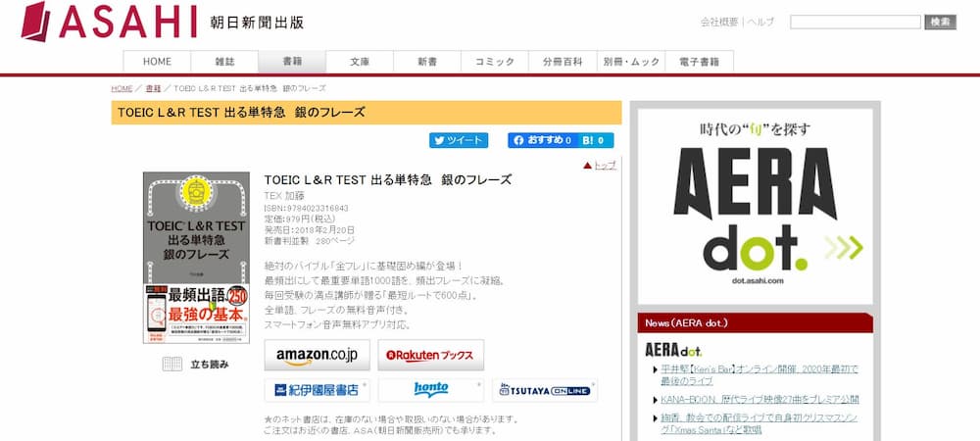The width and height of the screenshot is (980, 441).
Task: Open the 平井堅 Ken's Bar news article
Action: pos(759,374)
